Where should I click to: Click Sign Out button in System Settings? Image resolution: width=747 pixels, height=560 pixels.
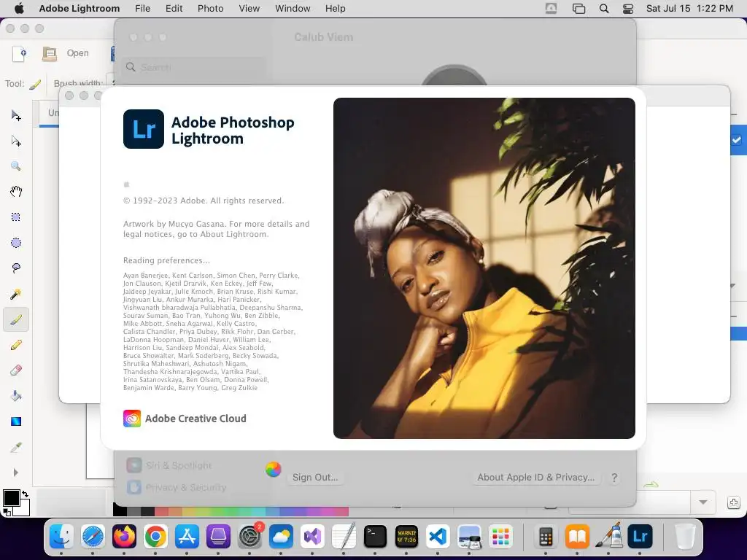click(x=315, y=477)
